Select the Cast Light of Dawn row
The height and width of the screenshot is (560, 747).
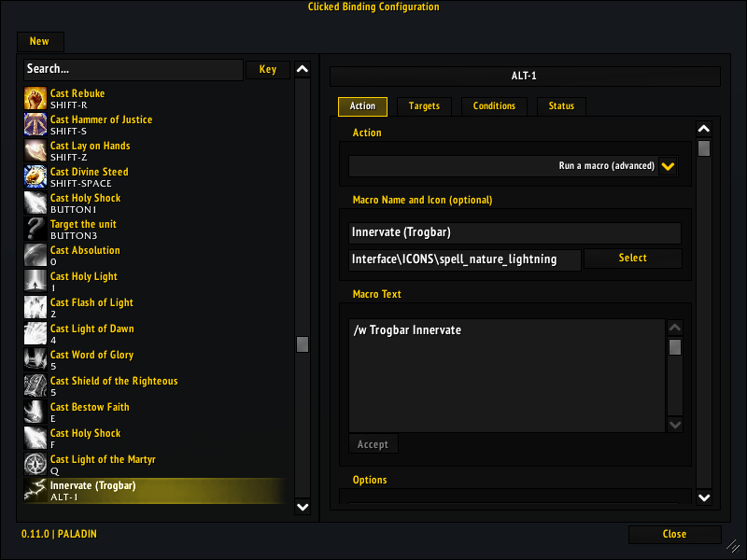[155, 334]
